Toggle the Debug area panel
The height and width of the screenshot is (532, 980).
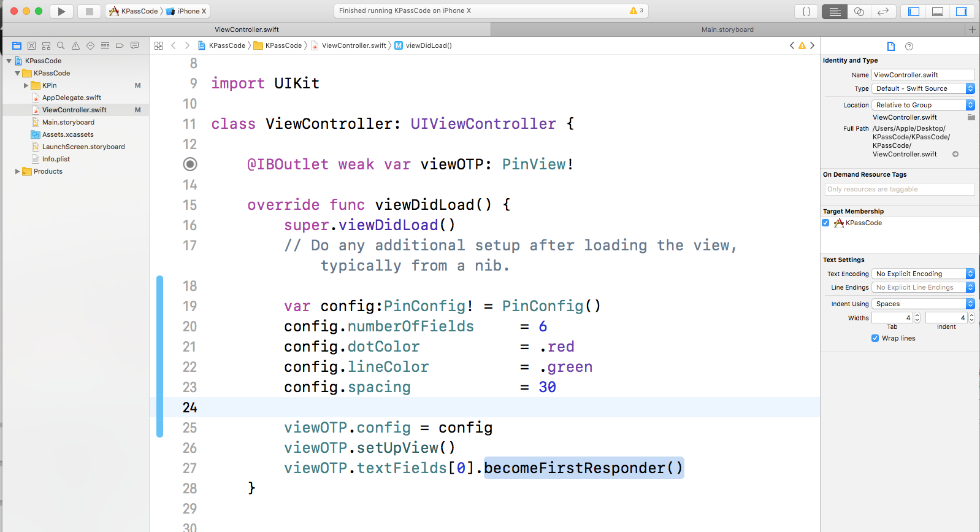(x=938, y=11)
